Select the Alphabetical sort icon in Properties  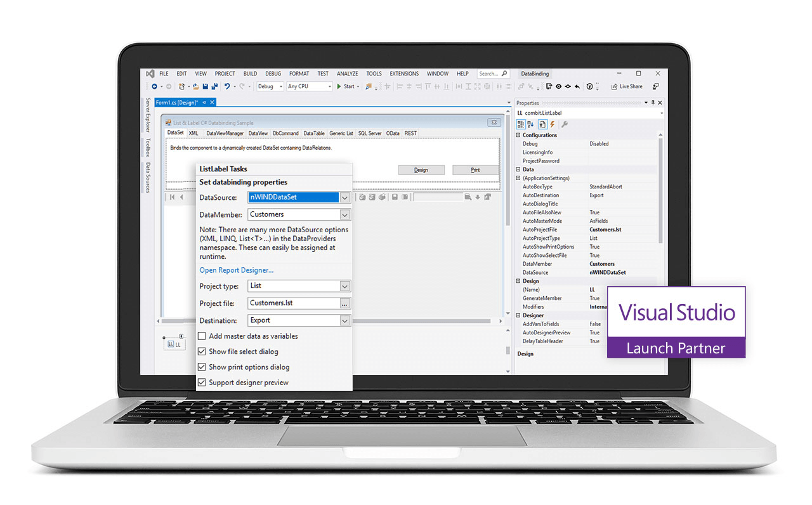(530, 124)
